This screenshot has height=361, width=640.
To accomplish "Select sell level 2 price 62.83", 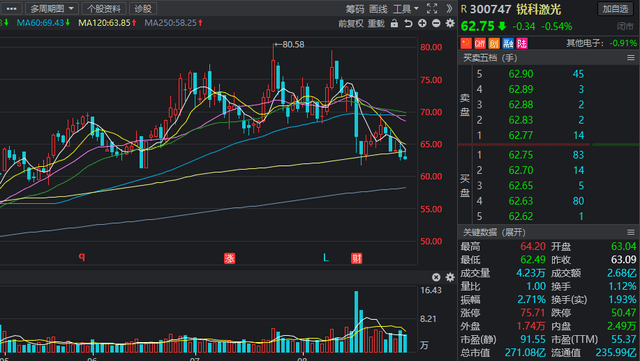I will click(521, 120).
